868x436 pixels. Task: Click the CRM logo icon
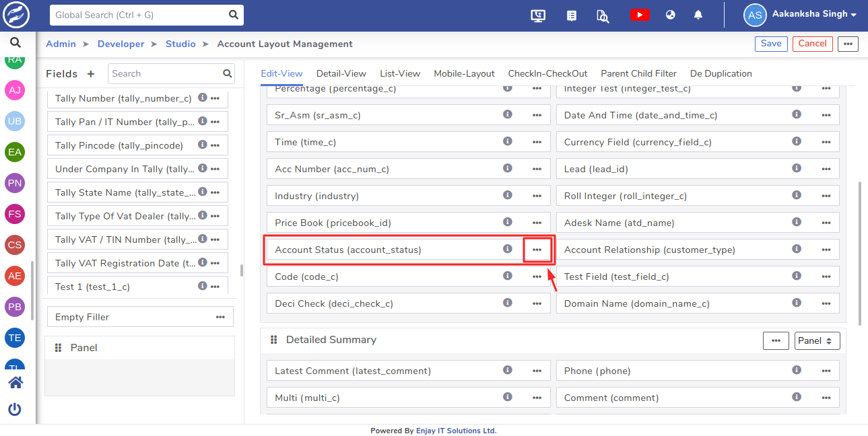pyautogui.click(x=15, y=15)
